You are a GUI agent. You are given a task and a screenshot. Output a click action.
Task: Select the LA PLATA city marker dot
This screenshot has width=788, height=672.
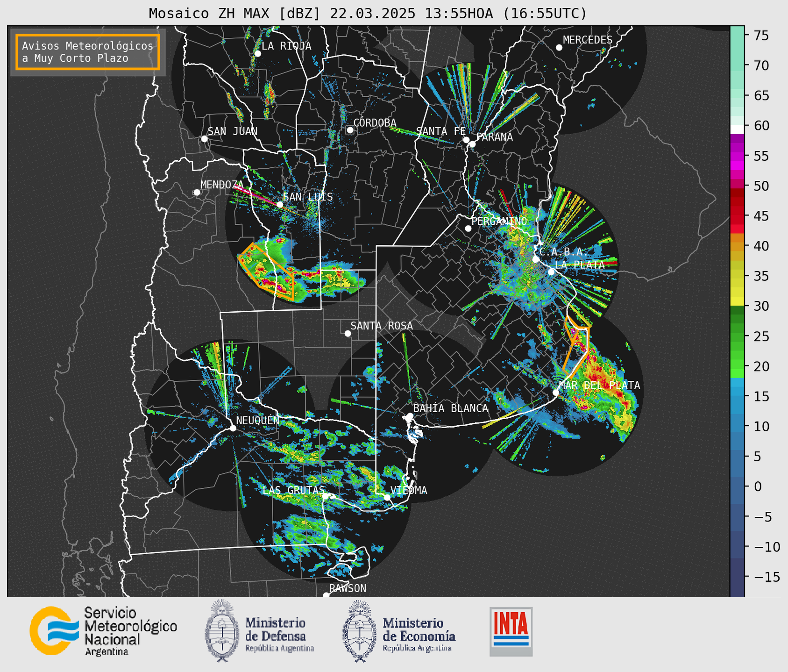551,272
